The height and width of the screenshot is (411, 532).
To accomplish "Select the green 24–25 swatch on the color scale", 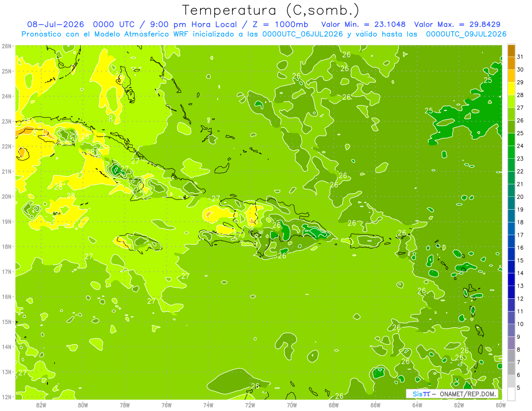I will (511, 140).
